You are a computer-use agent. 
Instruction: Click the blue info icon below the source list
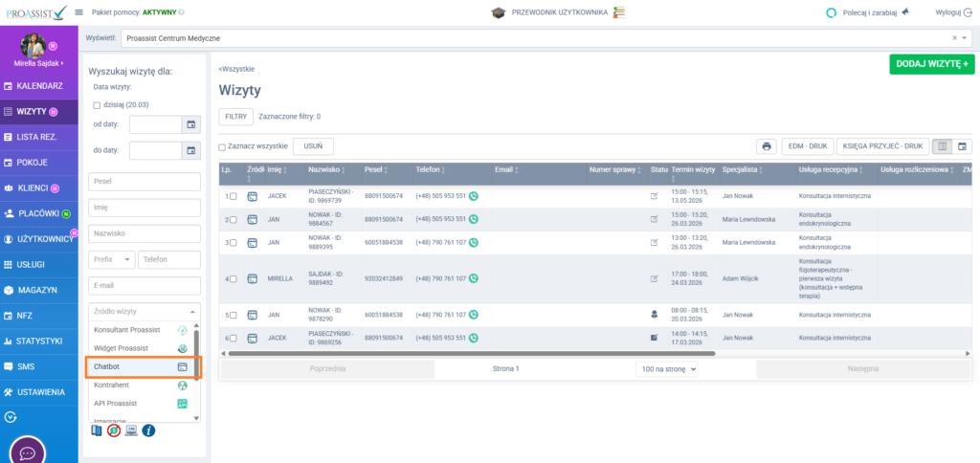148,430
